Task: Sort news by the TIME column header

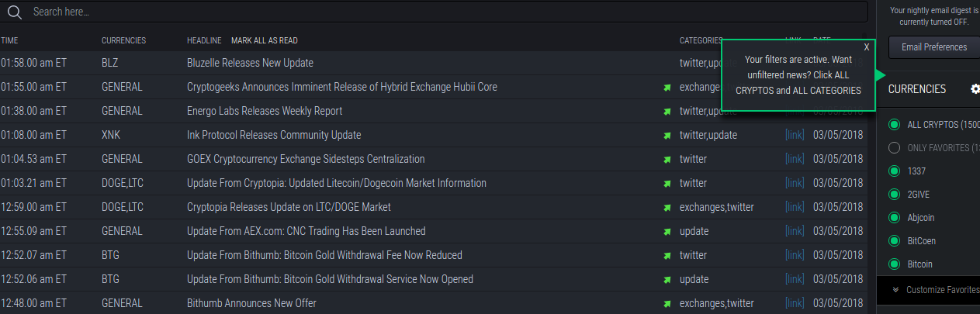Action: pyautogui.click(x=9, y=40)
